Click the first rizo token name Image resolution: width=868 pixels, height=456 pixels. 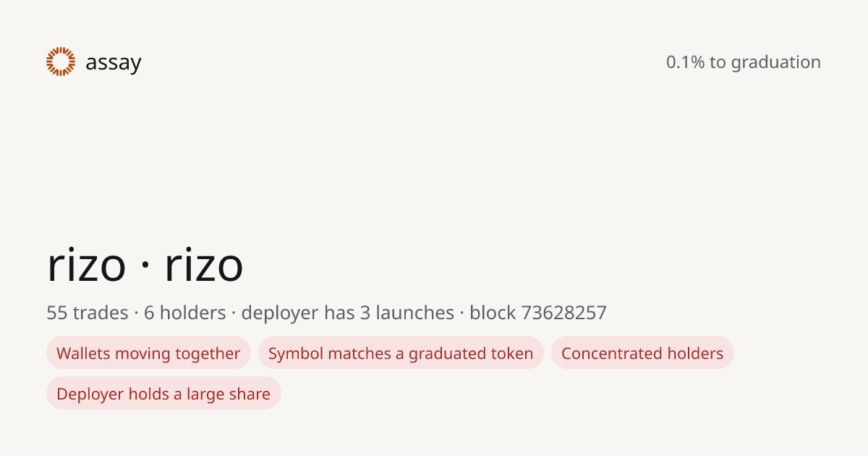[87, 266]
